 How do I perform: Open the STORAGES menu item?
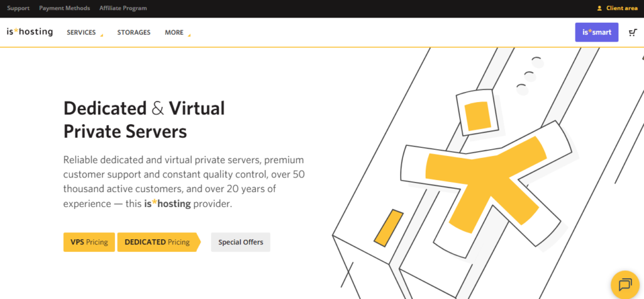point(134,33)
